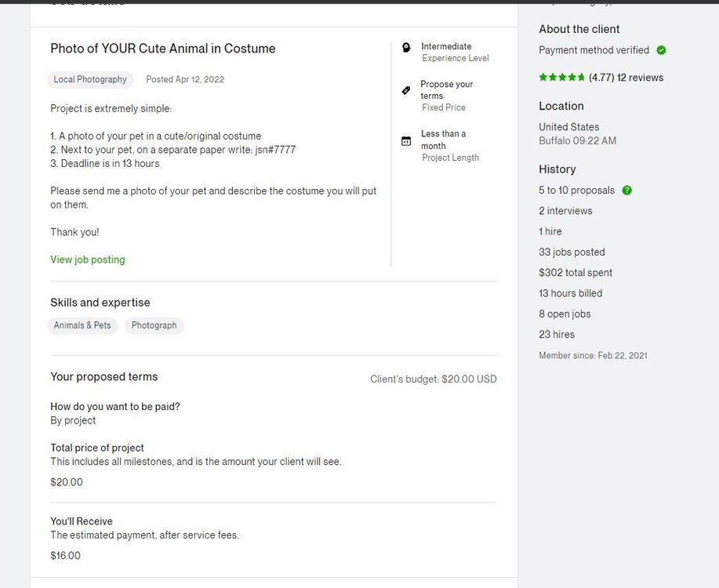Click the Intermediate experience level head icon

(406, 47)
